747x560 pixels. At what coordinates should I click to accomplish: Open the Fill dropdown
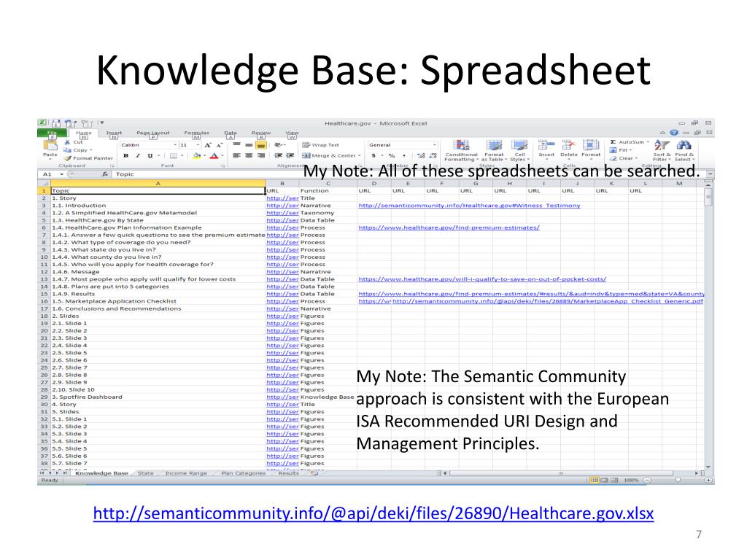(x=621, y=150)
